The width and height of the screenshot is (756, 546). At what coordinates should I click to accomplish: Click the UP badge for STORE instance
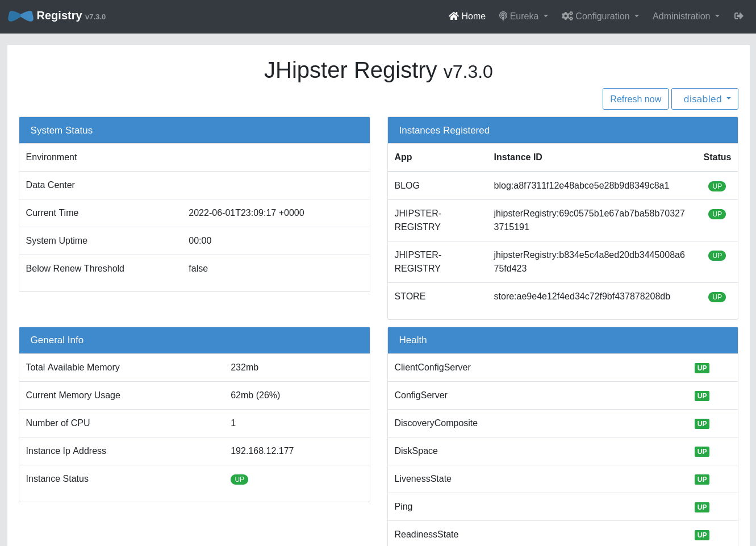tap(717, 297)
